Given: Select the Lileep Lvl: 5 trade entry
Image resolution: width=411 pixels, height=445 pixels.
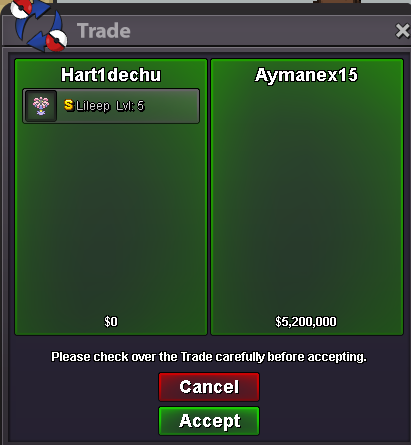Looking at the screenshot, I should pyautogui.click(x=111, y=106).
